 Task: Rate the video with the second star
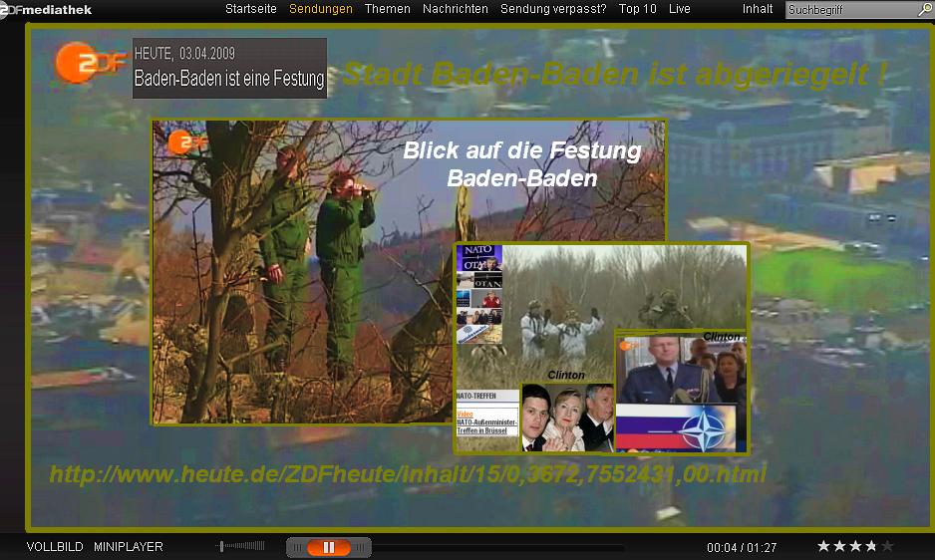coord(839,546)
